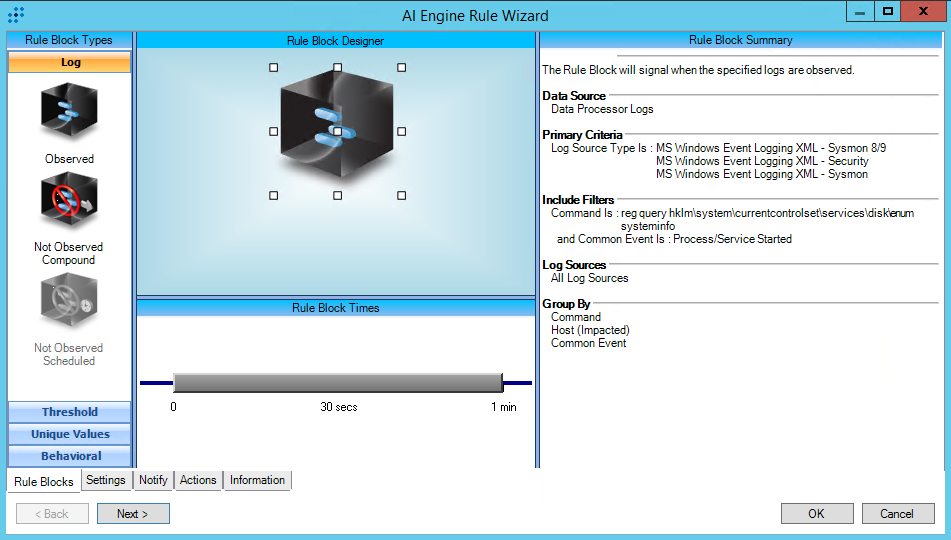Select the Rule Blocks tab
The width and height of the screenshot is (951, 540).
[x=44, y=481]
